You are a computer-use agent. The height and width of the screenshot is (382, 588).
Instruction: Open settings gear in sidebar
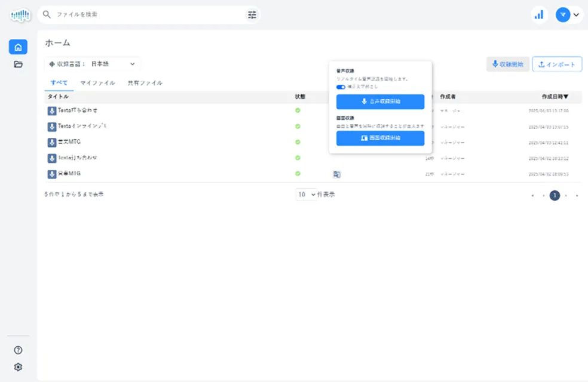pyautogui.click(x=18, y=367)
